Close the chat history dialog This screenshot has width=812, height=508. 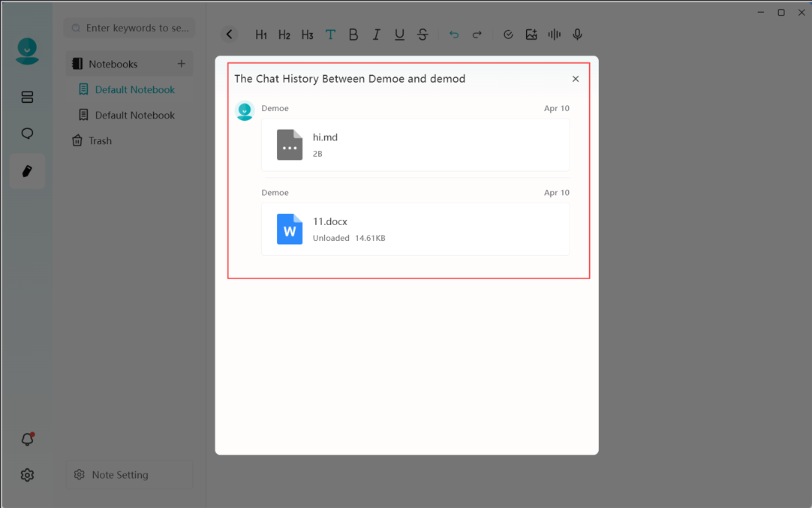click(x=576, y=79)
